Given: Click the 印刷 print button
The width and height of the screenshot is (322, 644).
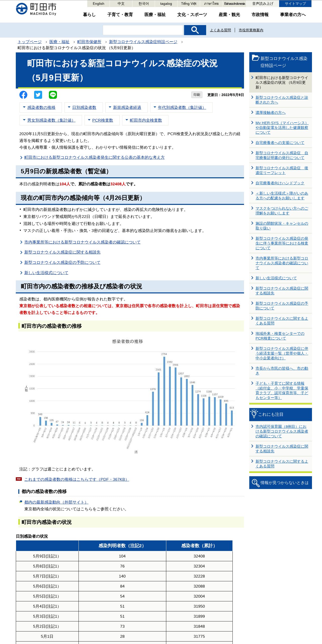Looking at the screenshot, I should pyautogui.click(x=197, y=95).
